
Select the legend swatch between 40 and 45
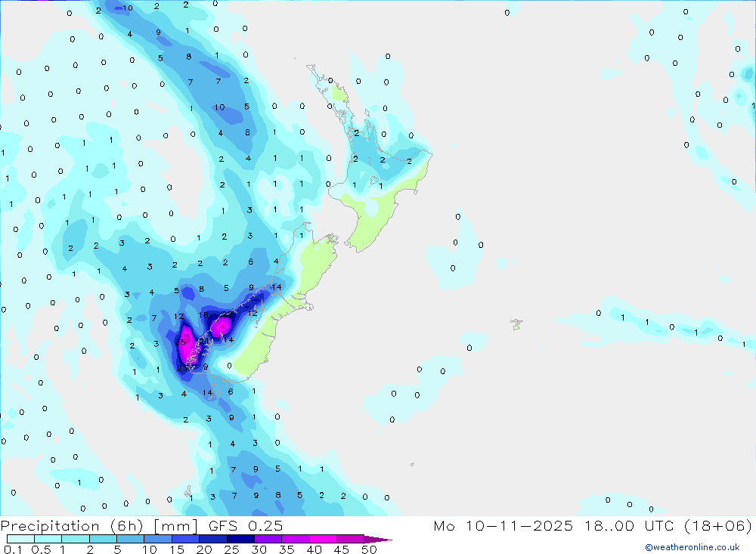click(323, 539)
